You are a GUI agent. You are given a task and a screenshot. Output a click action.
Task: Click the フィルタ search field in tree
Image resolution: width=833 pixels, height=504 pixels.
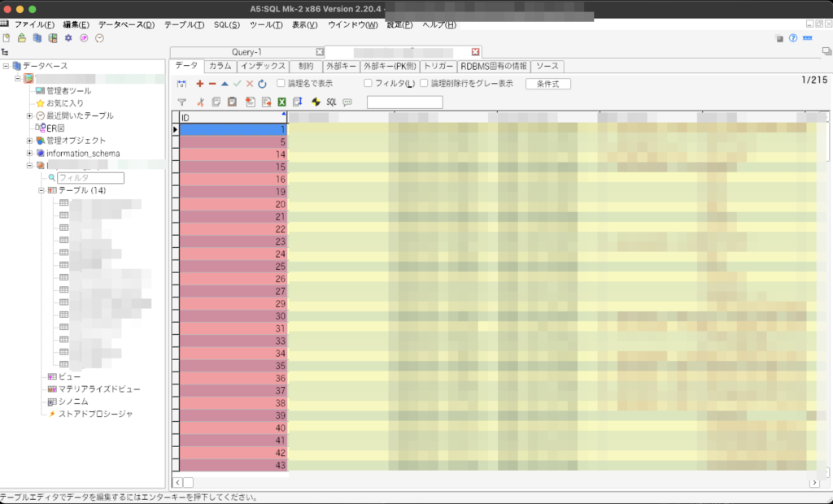[89, 178]
